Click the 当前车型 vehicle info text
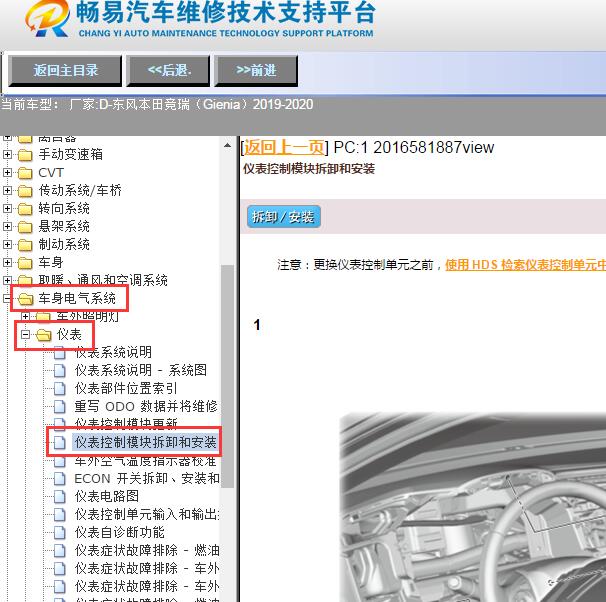The width and height of the screenshot is (606, 602). pos(157,105)
